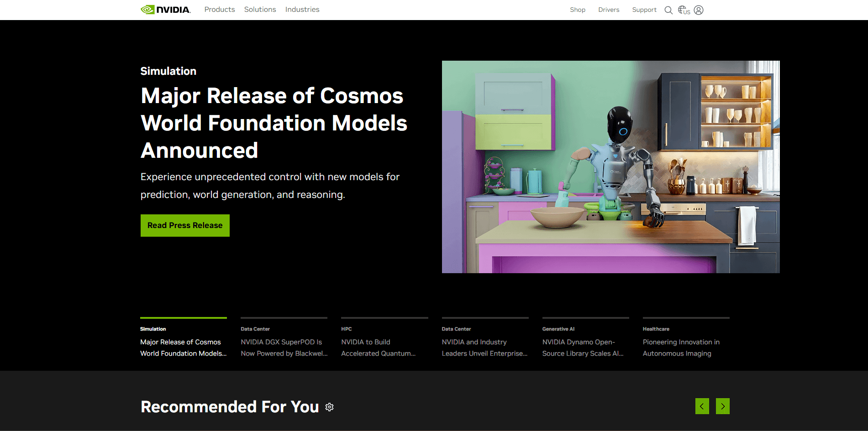Select the Healthcare Autonomous Imaging tab
This screenshot has height=431, width=868.
tap(685, 347)
